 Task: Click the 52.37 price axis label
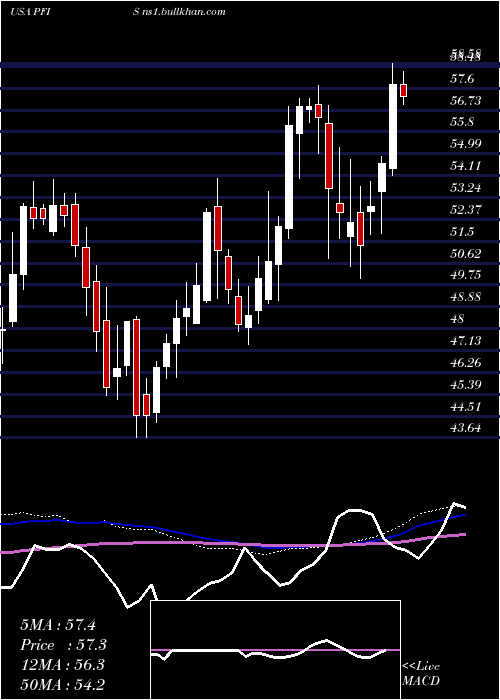pyautogui.click(x=466, y=210)
